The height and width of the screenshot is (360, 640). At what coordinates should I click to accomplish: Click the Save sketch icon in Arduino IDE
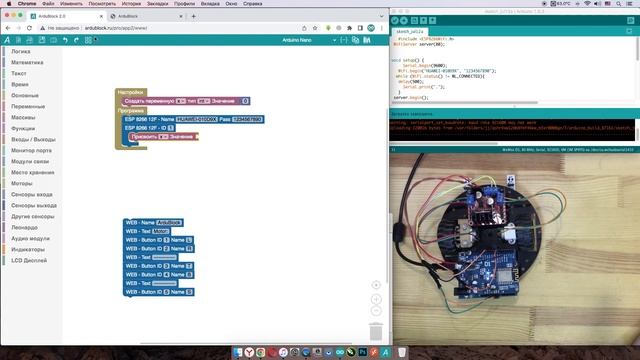[x=432, y=20]
